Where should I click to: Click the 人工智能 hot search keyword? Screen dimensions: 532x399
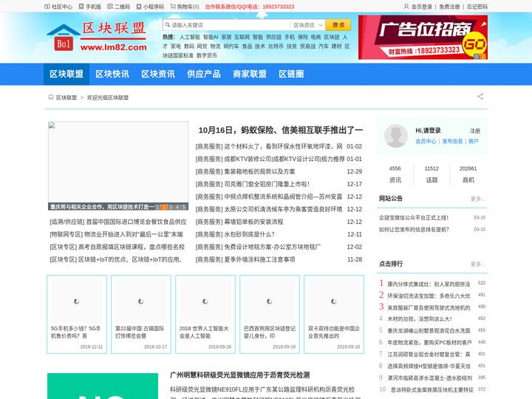190,37
